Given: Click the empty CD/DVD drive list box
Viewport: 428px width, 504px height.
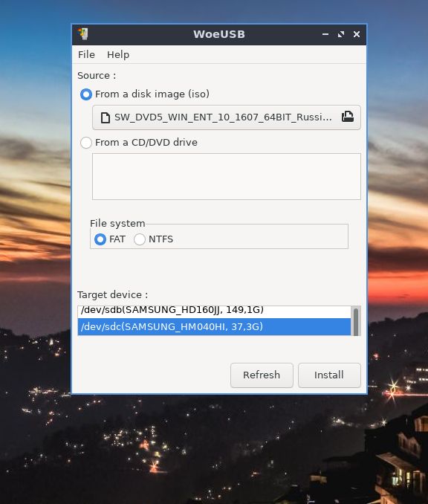Looking at the screenshot, I should click(226, 176).
